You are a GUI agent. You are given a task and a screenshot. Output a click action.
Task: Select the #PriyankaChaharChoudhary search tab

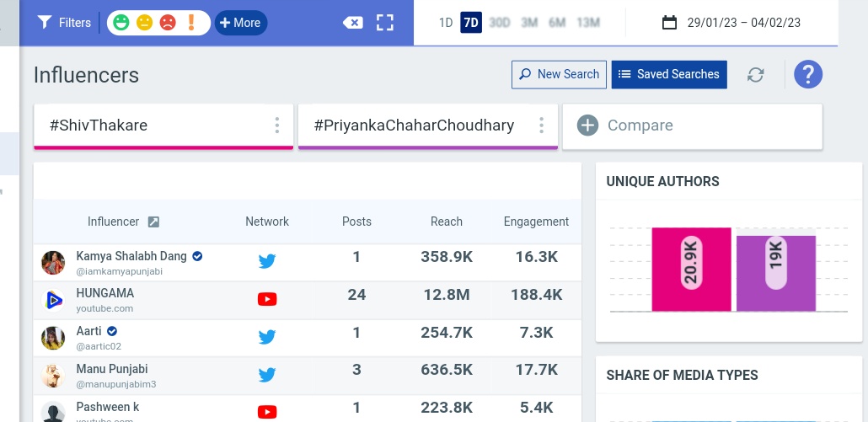[x=428, y=126]
